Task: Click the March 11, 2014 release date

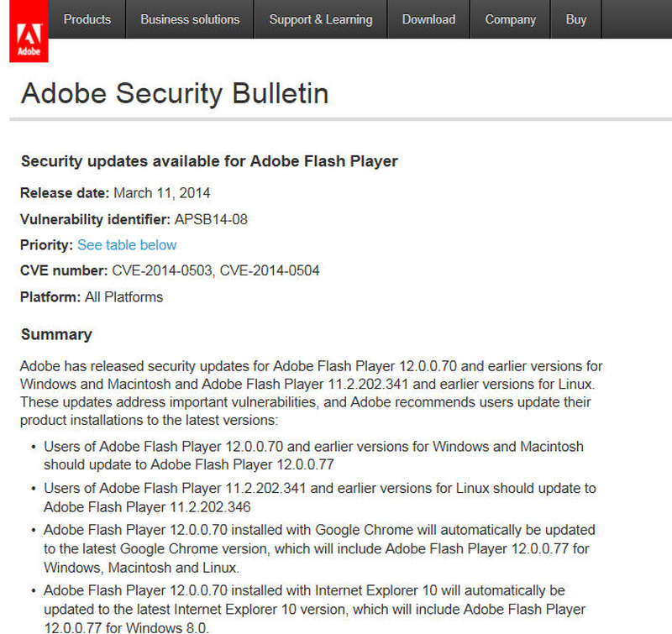Action: coord(162,193)
